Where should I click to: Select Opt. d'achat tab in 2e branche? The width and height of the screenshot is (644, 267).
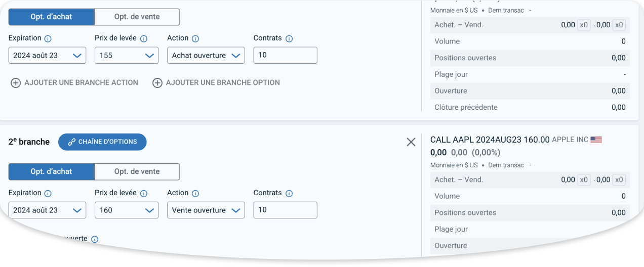[x=51, y=171]
